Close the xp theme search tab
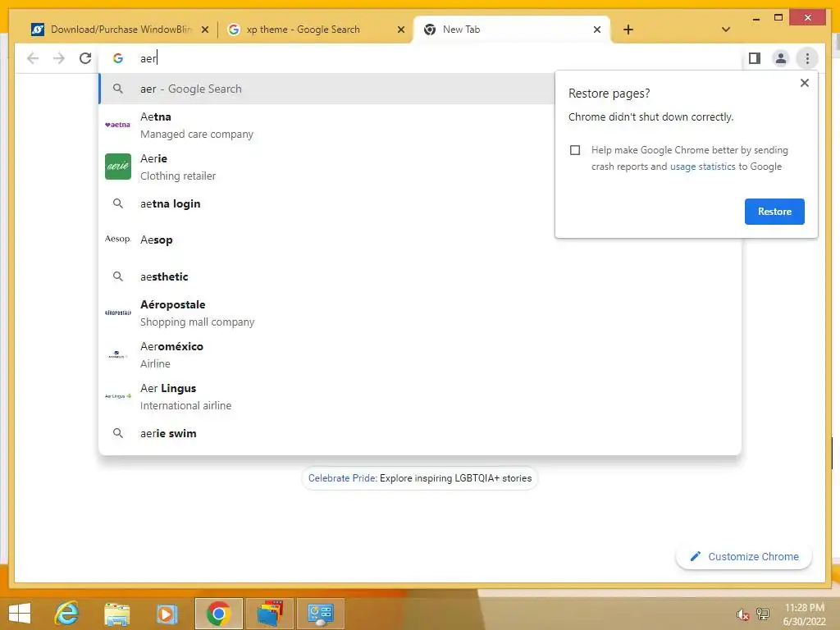This screenshot has height=630, width=840. pyautogui.click(x=400, y=30)
